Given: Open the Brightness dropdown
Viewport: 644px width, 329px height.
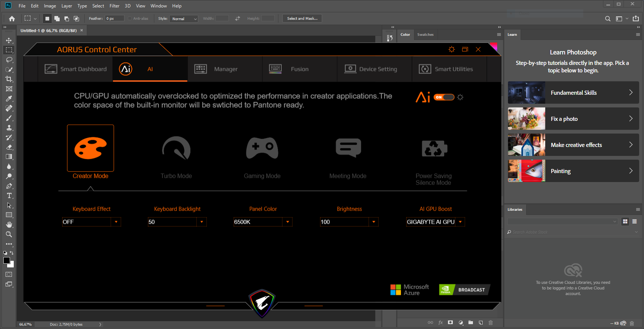Looking at the screenshot, I should click(373, 222).
